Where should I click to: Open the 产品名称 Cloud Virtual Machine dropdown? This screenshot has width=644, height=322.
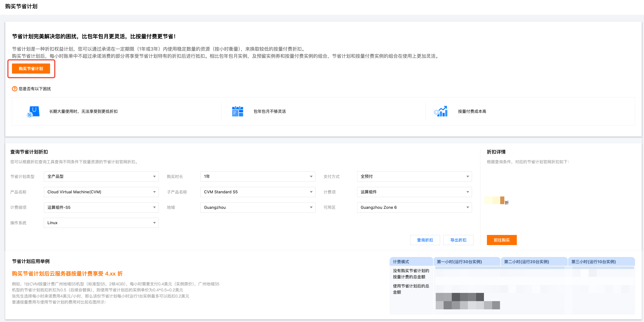[x=101, y=192]
